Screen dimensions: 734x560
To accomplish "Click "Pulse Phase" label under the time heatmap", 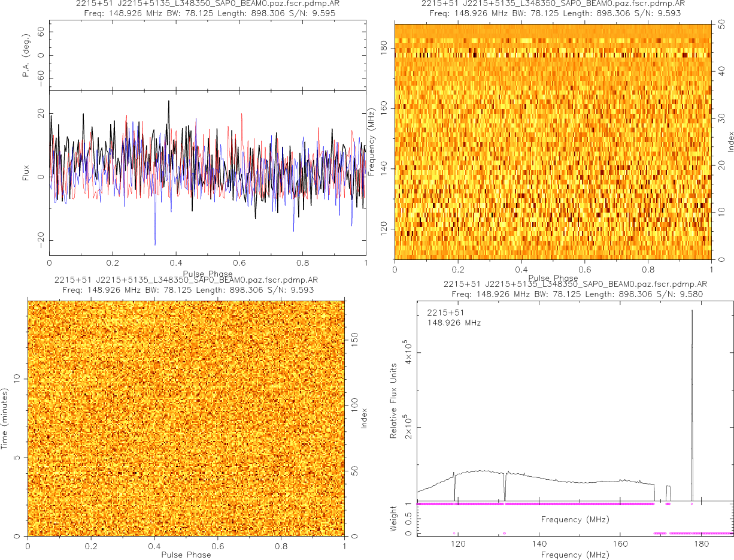I will tap(186, 555).
